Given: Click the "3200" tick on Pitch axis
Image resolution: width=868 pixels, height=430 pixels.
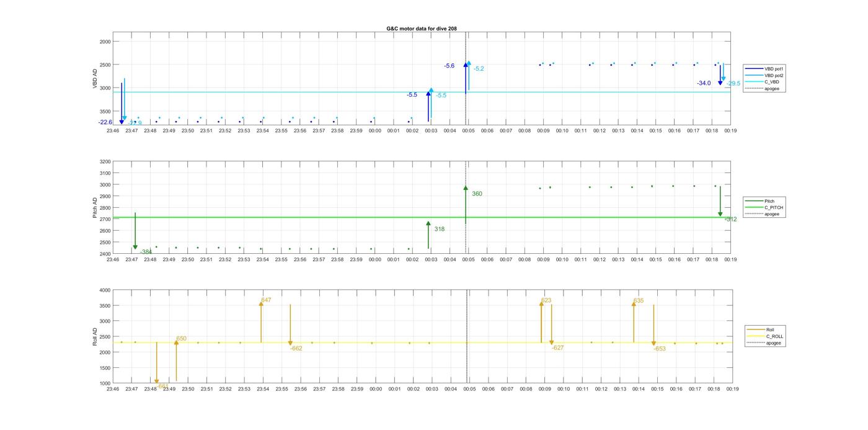Looking at the screenshot, I should tap(105, 162).
